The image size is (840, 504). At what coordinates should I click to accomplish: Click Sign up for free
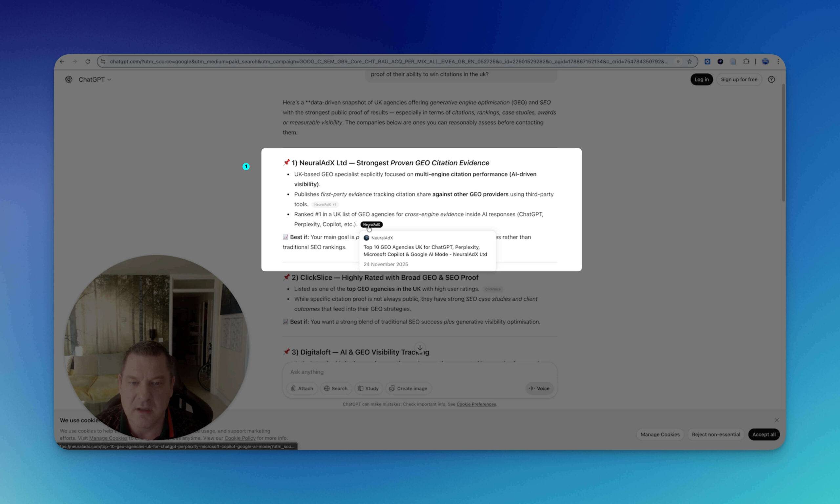pos(739,79)
